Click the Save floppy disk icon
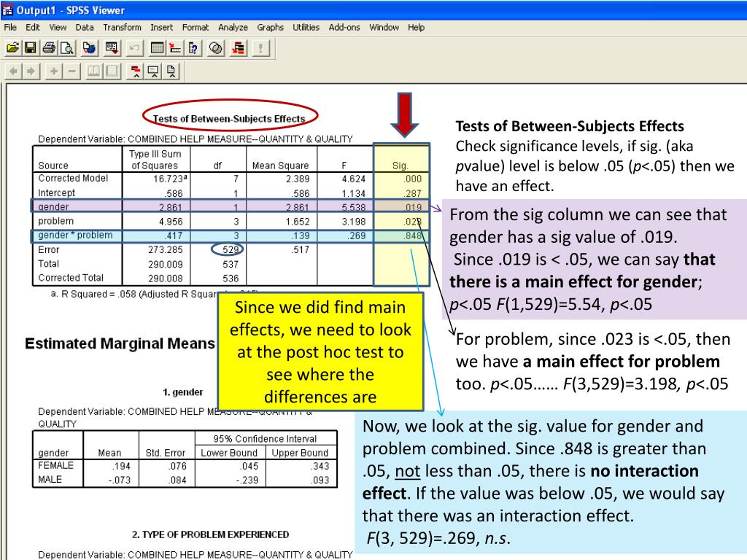Viewport: 747px width, 560px height. (31, 48)
